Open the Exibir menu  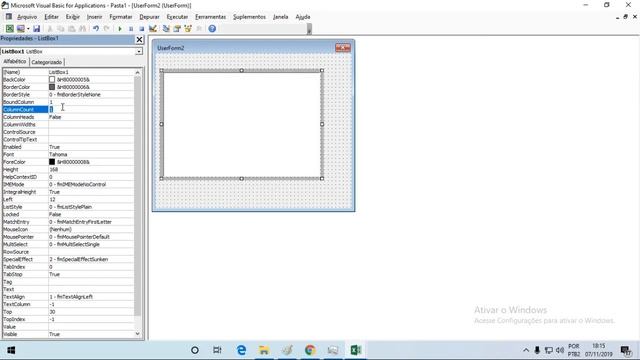tap(73, 17)
